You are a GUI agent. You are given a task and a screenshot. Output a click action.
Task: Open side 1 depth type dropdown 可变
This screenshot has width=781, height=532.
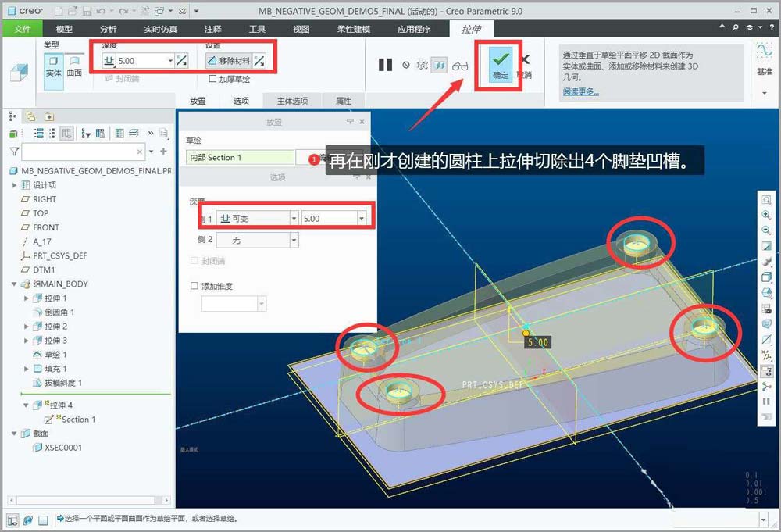[x=294, y=218]
